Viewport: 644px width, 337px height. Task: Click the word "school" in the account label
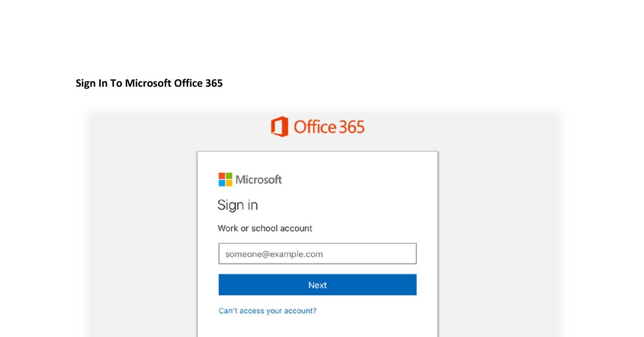265,228
